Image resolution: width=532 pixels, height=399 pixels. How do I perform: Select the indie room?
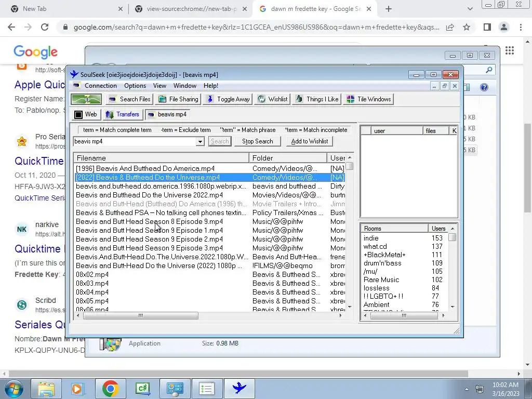coord(404,238)
